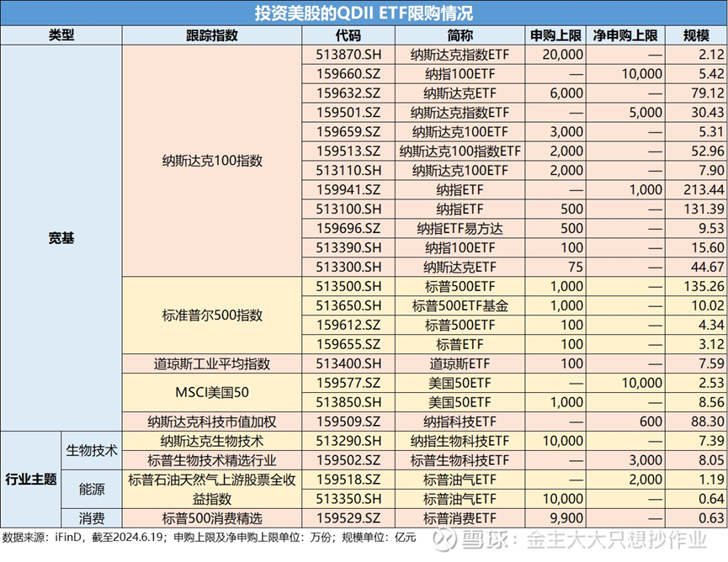Select the 标准普尔500指数 index cell
The height and width of the screenshot is (562, 728).
click(212, 315)
